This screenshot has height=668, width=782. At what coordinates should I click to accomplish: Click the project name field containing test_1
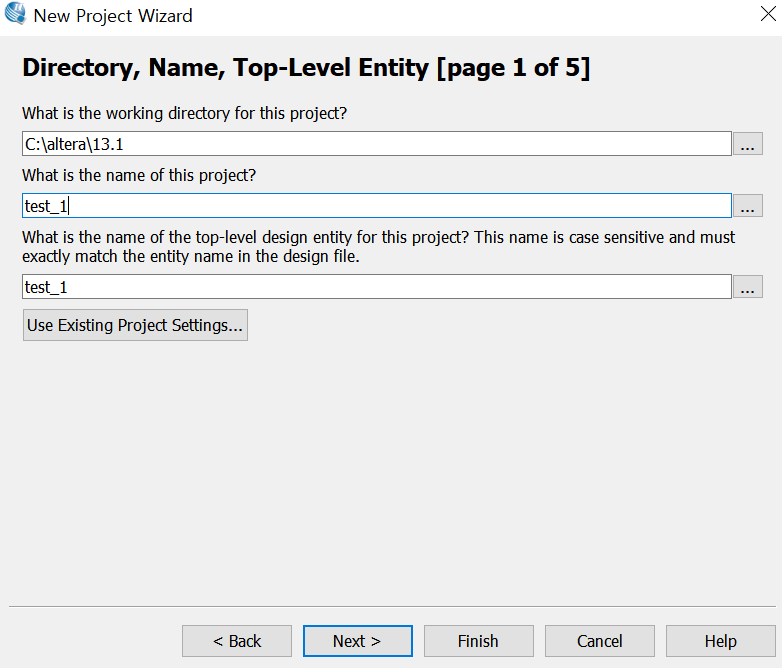377,206
